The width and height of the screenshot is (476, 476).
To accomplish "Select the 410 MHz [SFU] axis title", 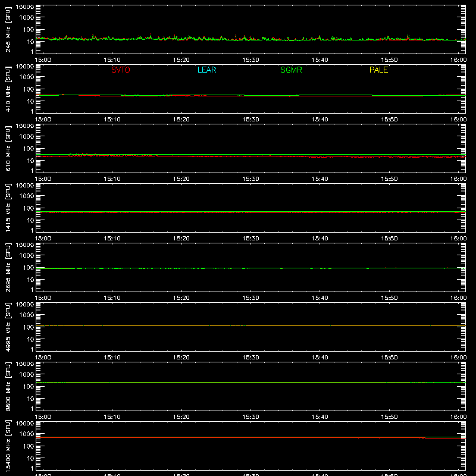I will (x=8, y=89).
